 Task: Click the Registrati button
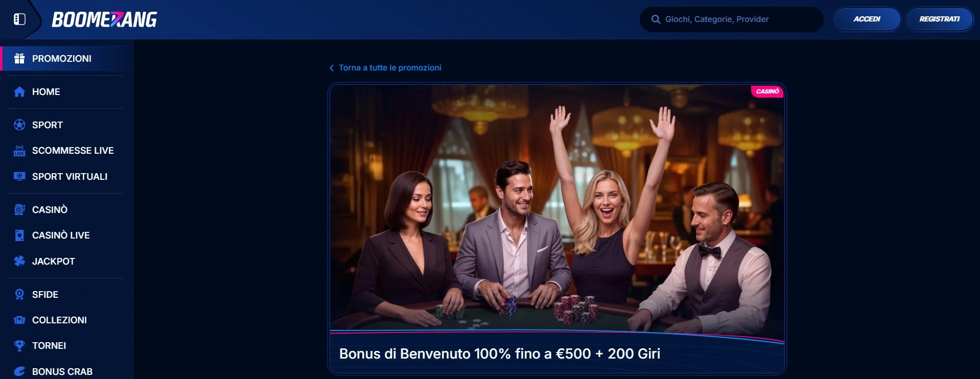[x=939, y=19]
